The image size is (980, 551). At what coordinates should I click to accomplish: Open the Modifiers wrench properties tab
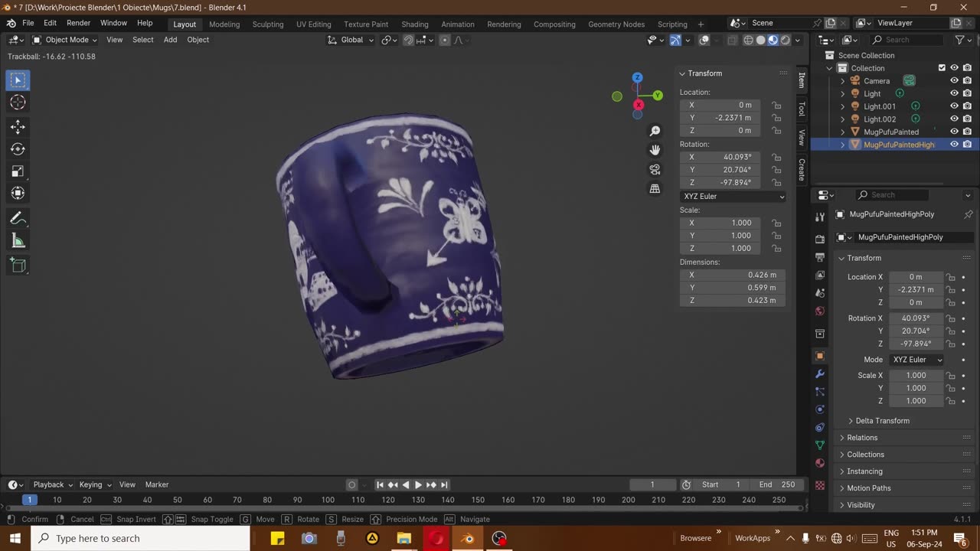click(820, 374)
